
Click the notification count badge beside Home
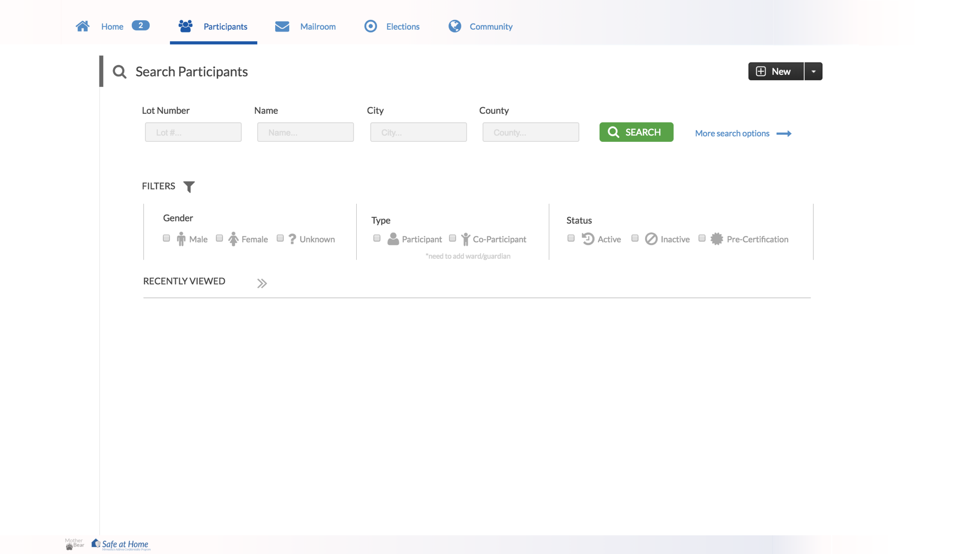coord(141,25)
